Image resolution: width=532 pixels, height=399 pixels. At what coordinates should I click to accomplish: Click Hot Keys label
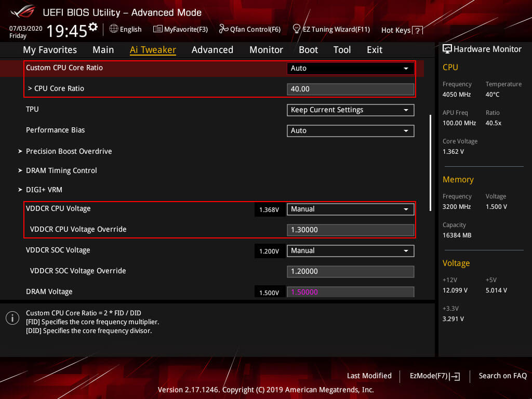point(395,30)
